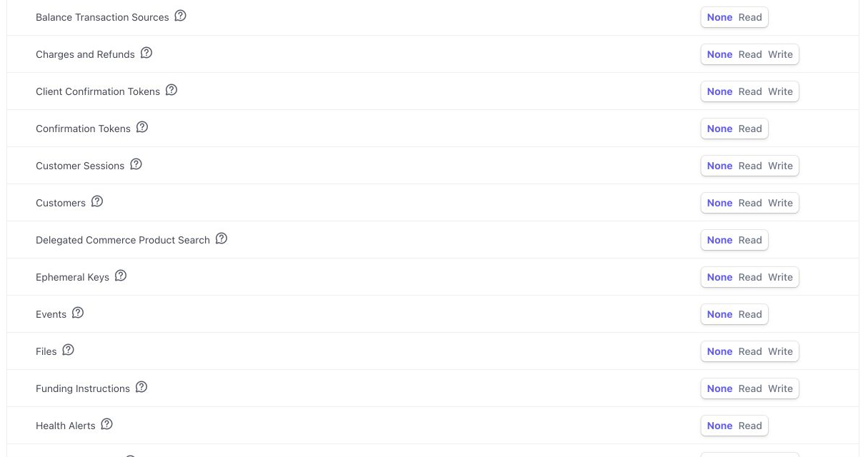Image resolution: width=868 pixels, height=457 pixels.
Task: Select None for Funding Instructions
Action: pyautogui.click(x=719, y=388)
